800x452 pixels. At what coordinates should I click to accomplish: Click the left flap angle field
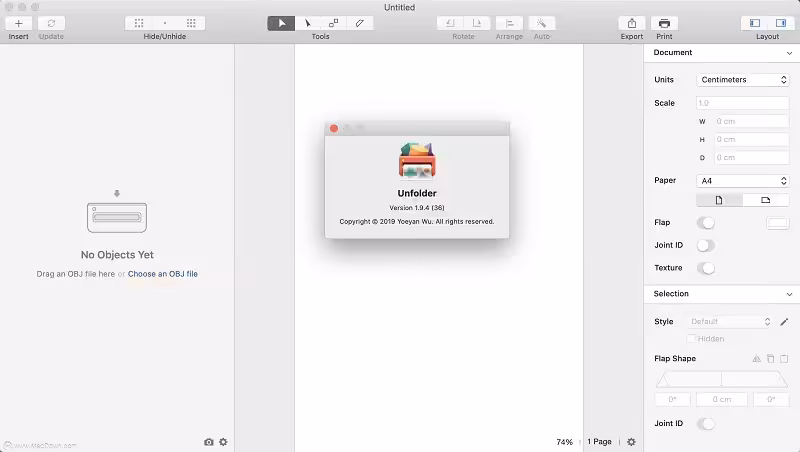[672, 399]
